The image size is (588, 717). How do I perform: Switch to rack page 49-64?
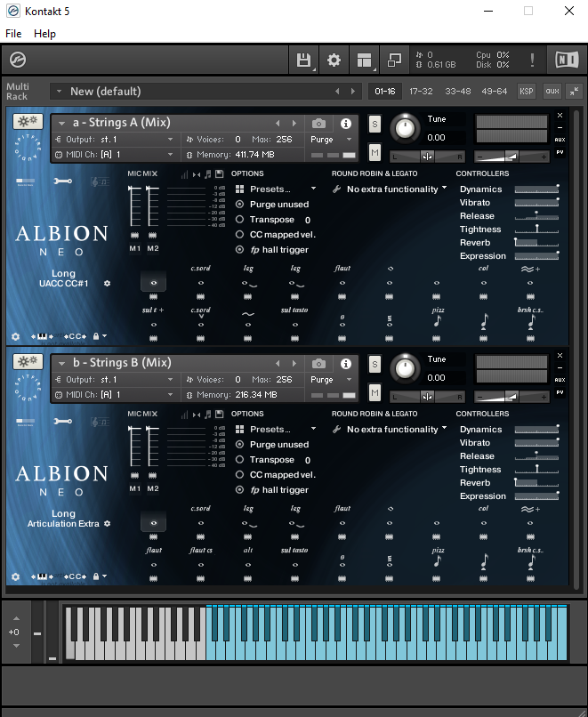pos(495,91)
